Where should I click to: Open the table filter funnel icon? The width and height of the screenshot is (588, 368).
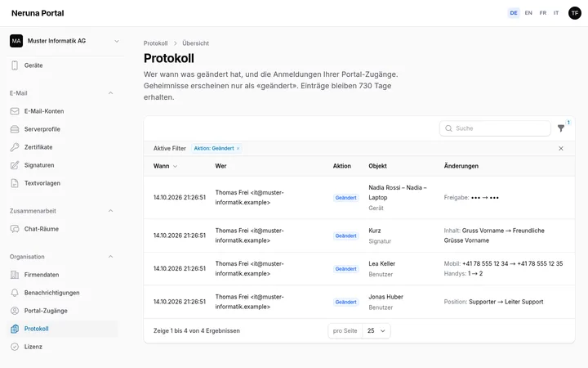[561, 128]
